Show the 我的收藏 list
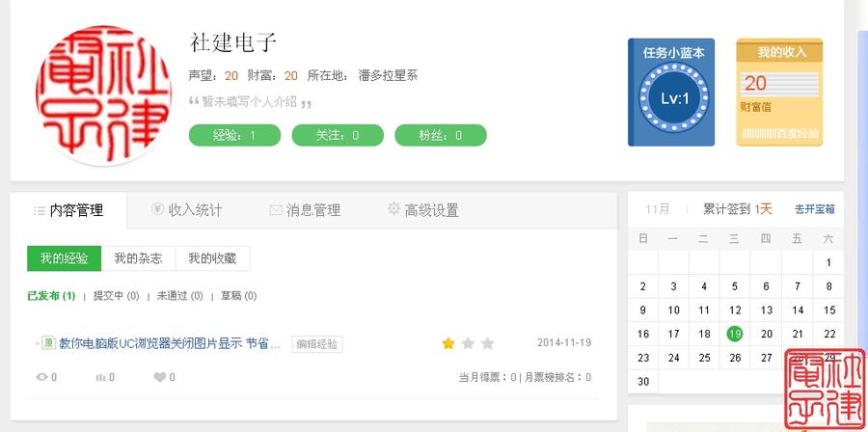 coord(212,258)
